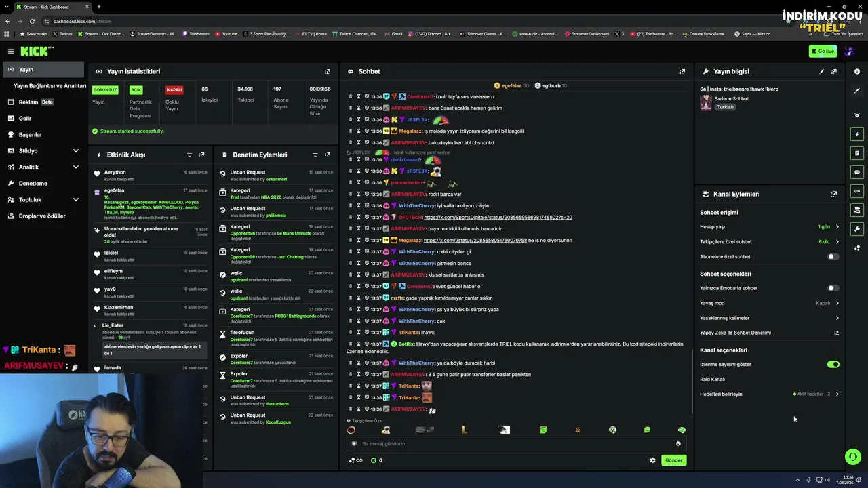Reload the page with the browser refresh button
The height and width of the screenshot is (488, 868).
pos(32,21)
